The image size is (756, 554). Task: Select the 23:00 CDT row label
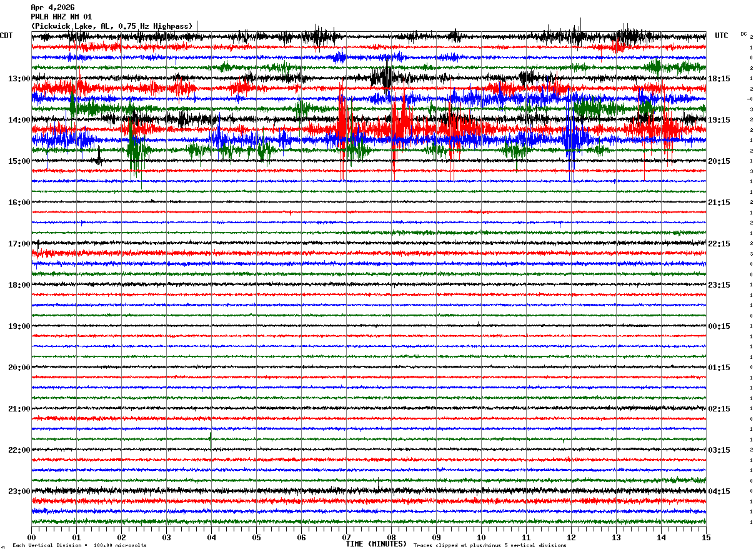[19, 491]
